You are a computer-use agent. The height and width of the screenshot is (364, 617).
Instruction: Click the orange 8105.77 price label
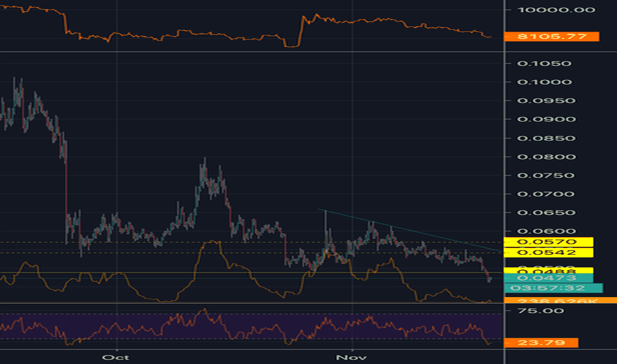point(551,36)
